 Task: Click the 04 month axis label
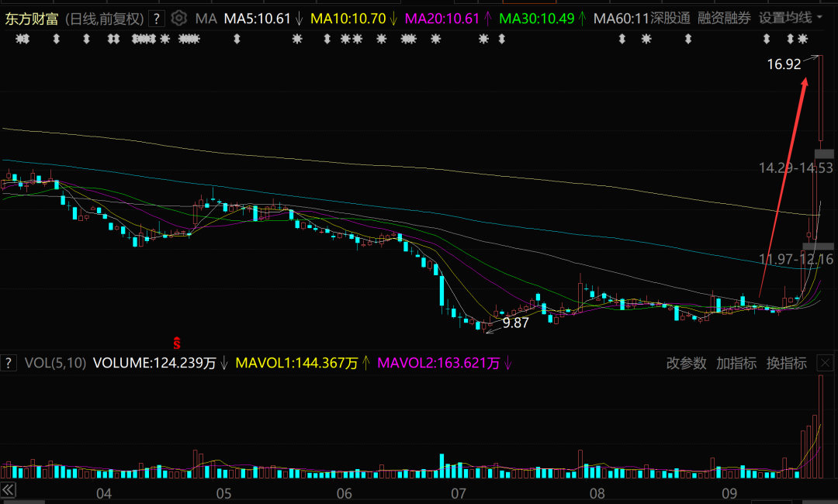click(104, 493)
